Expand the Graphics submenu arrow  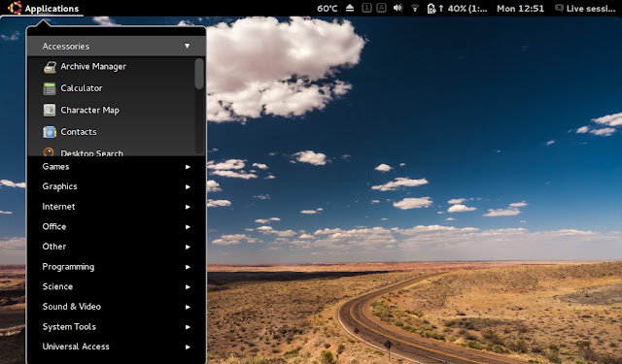pyautogui.click(x=188, y=186)
